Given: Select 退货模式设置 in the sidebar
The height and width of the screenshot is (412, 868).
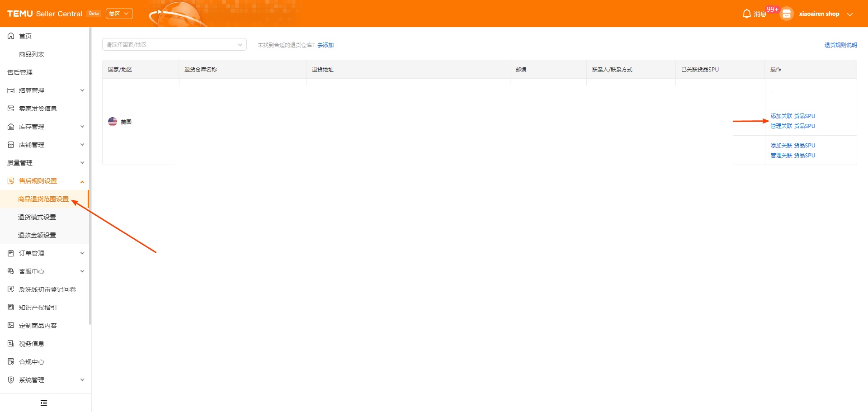Looking at the screenshot, I should tap(37, 217).
